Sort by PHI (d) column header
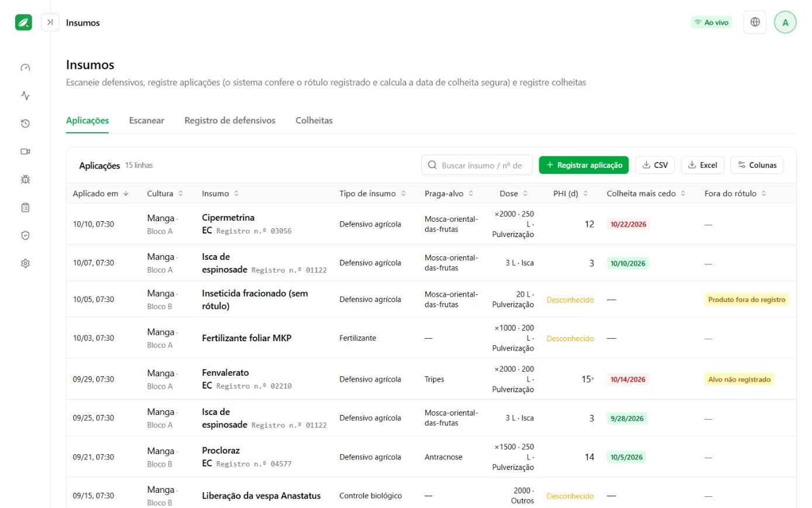Screen dimensions: 812x508 pyautogui.click(x=571, y=193)
